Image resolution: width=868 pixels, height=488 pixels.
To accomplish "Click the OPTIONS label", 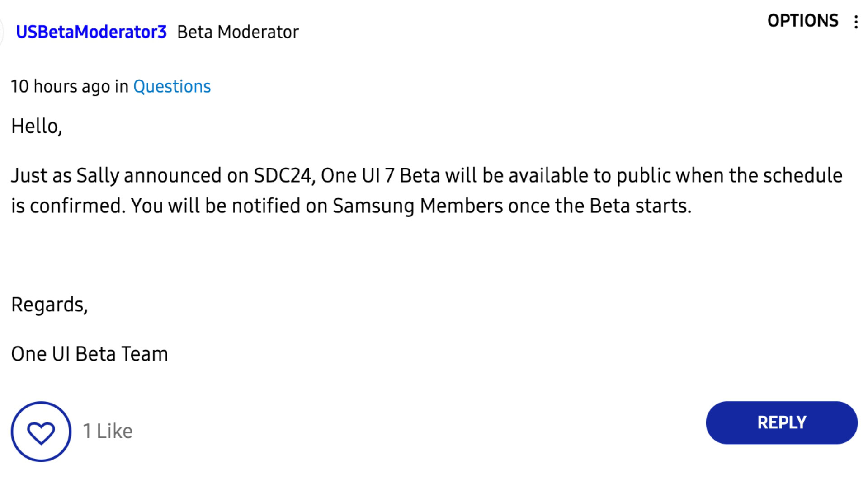I will click(x=802, y=21).
